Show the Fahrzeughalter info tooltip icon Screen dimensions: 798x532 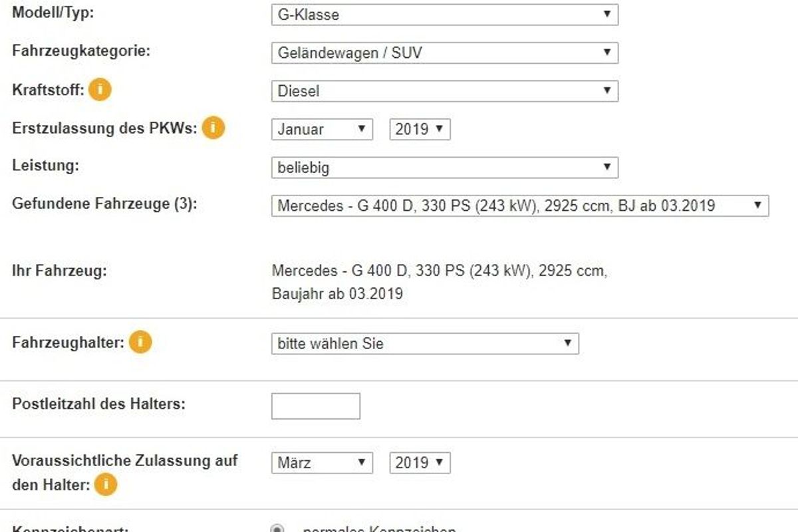140,343
